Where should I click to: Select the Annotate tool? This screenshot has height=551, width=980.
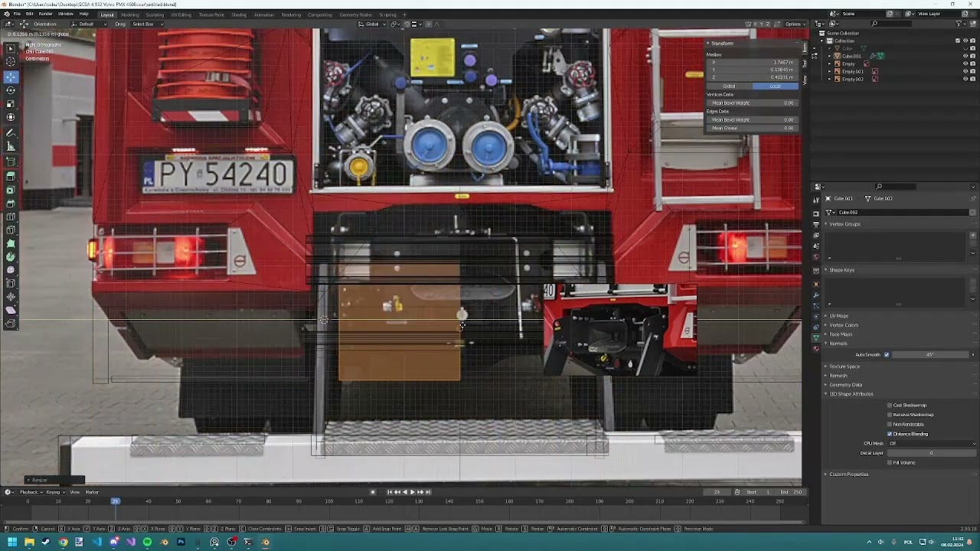pos(11,133)
